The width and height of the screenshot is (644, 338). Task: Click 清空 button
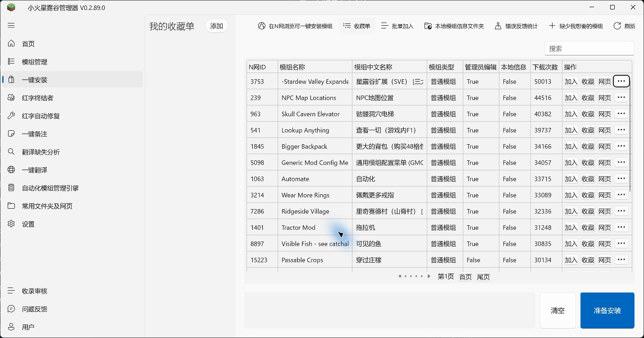557,311
